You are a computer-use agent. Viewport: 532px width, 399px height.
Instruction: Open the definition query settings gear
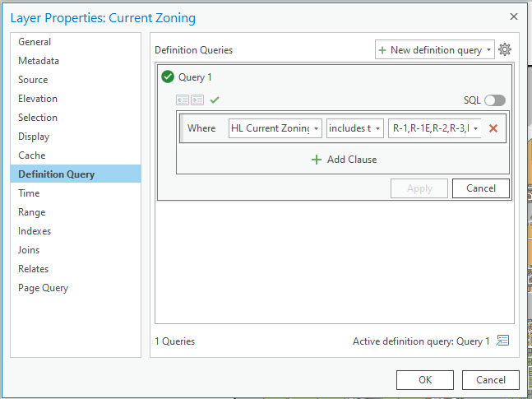pos(505,49)
